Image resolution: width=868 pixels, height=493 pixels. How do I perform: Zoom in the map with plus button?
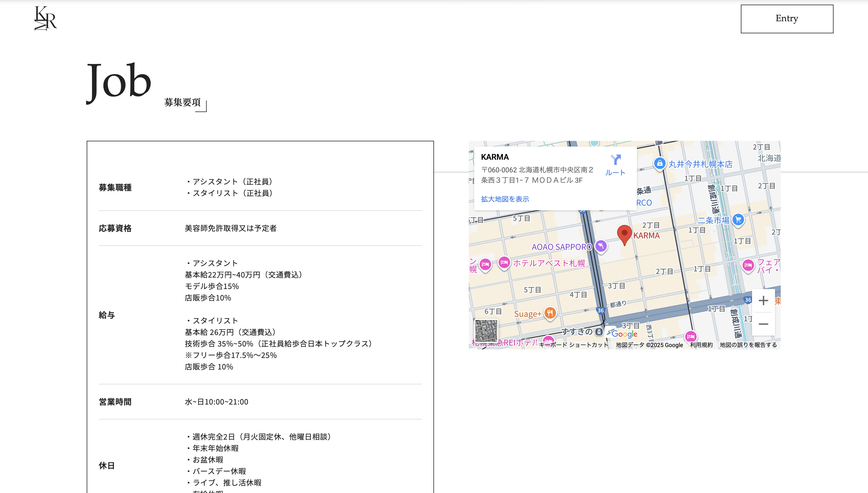[763, 301]
